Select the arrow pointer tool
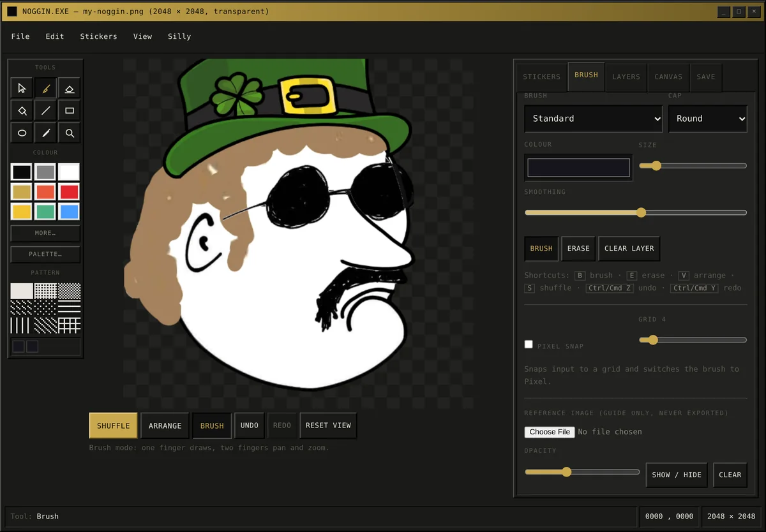This screenshot has width=766, height=532. [x=22, y=88]
